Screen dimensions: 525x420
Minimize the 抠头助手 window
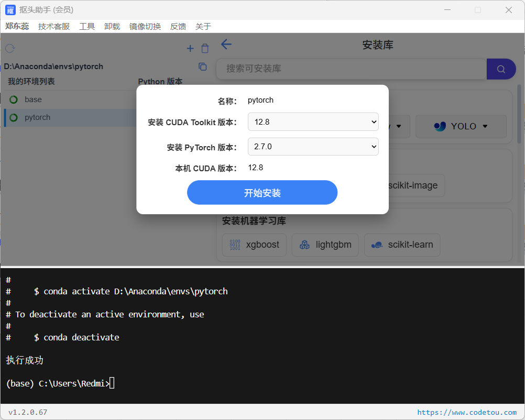pos(447,10)
